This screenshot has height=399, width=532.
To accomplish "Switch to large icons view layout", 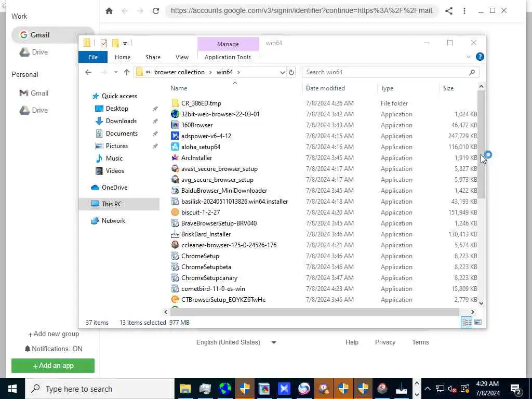I will [x=478, y=322].
